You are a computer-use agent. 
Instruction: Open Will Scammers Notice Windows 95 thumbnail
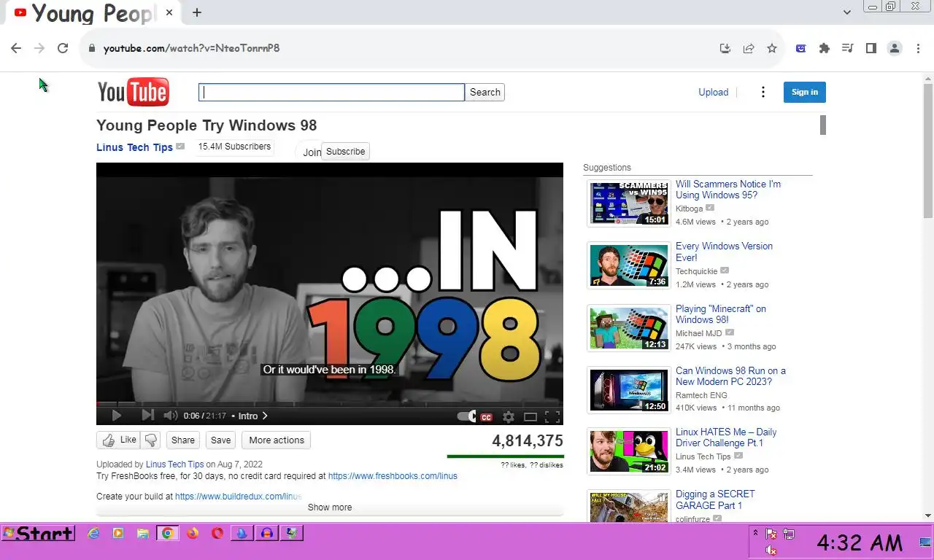click(629, 203)
